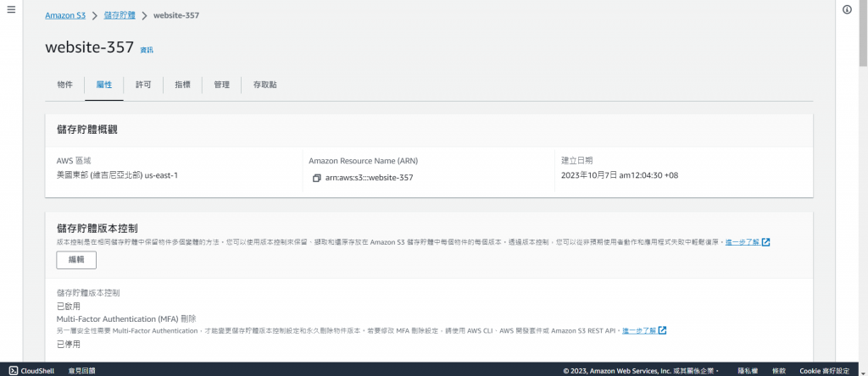The height and width of the screenshot is (376, 868).
Task: Open the hamburger navigation menu
Action: [x=11, y=10]
